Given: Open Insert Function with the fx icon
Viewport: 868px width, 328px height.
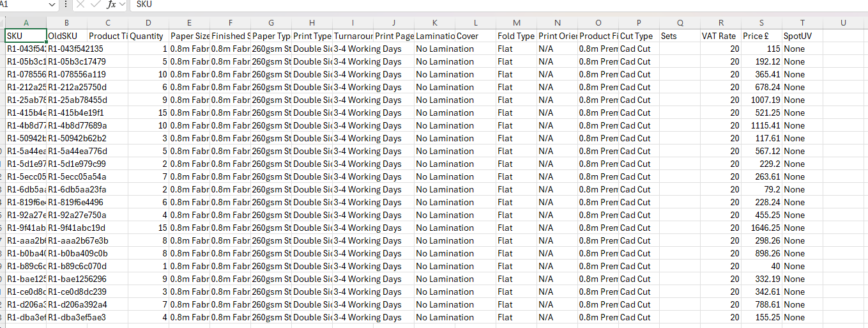Looking at the screenshot, I should pyautogui.click(x=111, y=4).
